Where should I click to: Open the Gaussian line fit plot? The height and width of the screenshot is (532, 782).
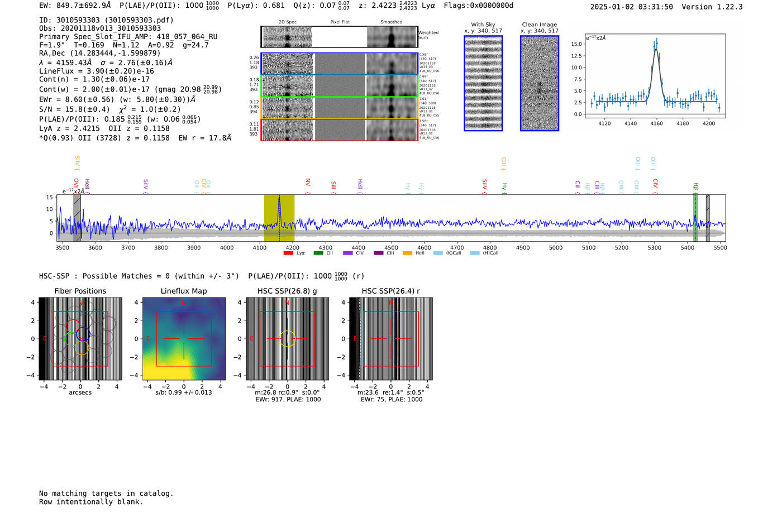(x=655, y=76)
